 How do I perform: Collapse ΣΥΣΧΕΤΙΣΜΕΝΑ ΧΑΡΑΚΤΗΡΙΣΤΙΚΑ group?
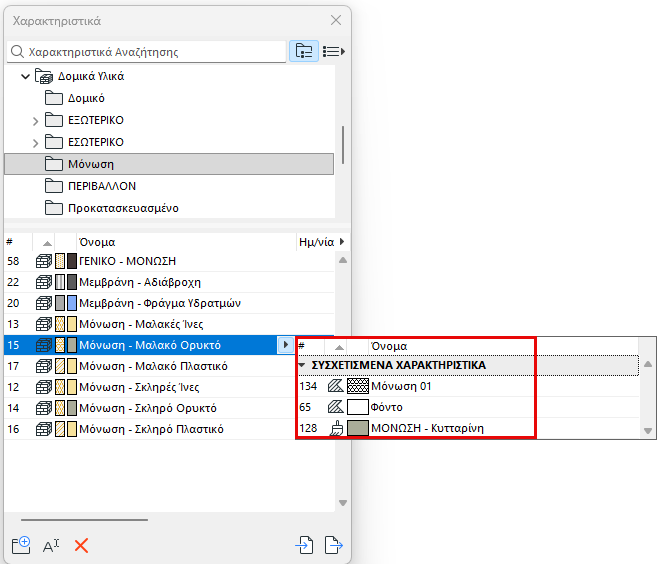[x=302, y=365]
